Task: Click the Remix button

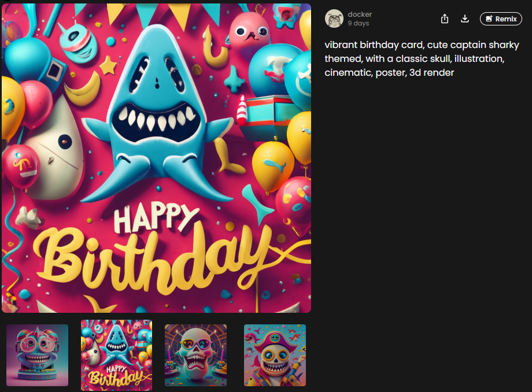Action: click(501, 19)
